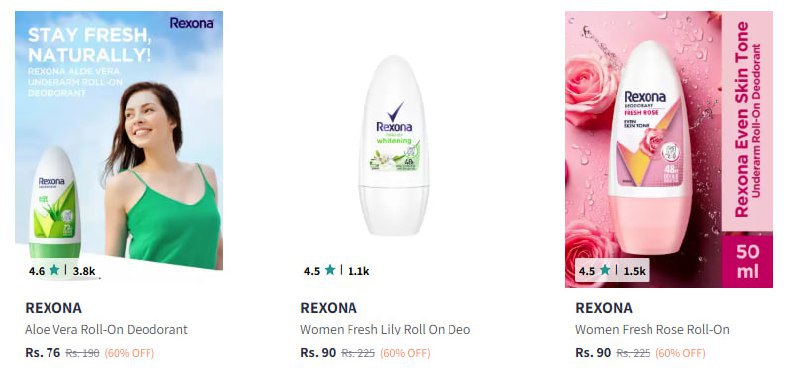
Task: Click the struck-through Rs. 190 original price
Action: (x=82, y=353)
